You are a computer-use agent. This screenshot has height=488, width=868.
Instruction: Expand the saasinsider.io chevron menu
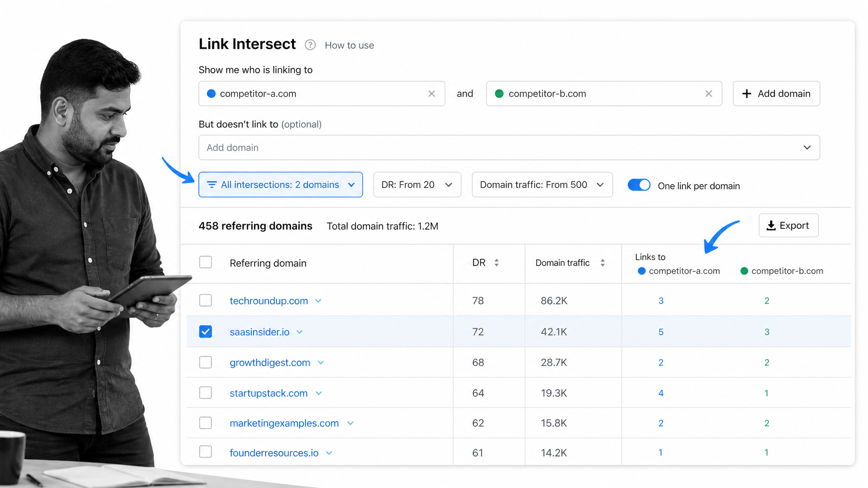(300, 332)
